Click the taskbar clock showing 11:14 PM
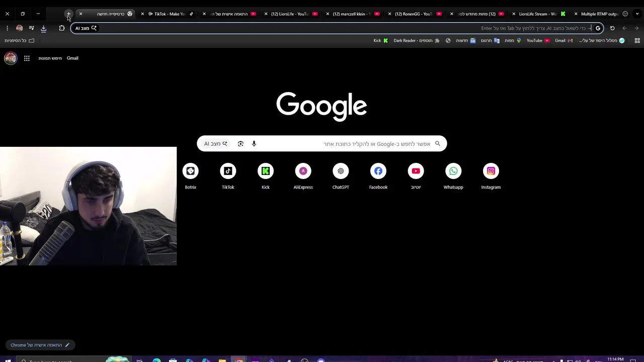The height and width of the screenshot is (362, 644). click(615, 359)
